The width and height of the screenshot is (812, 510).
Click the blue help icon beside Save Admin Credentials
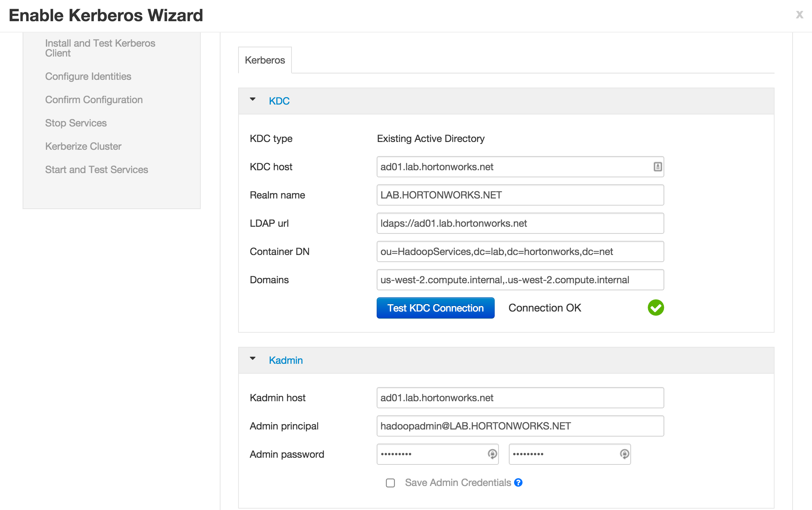click(x=518, y=482)
